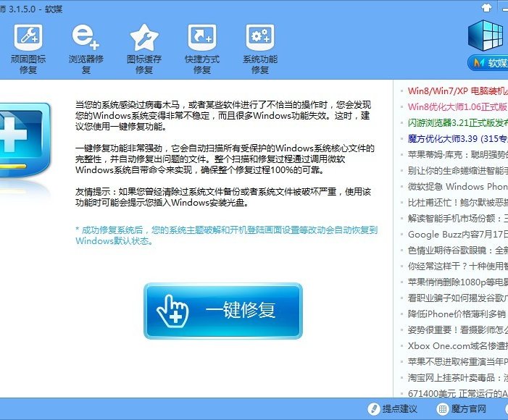Click the paragraph starting 友情提示
Screen dimensions: 508x420
[x=223, y=197]
